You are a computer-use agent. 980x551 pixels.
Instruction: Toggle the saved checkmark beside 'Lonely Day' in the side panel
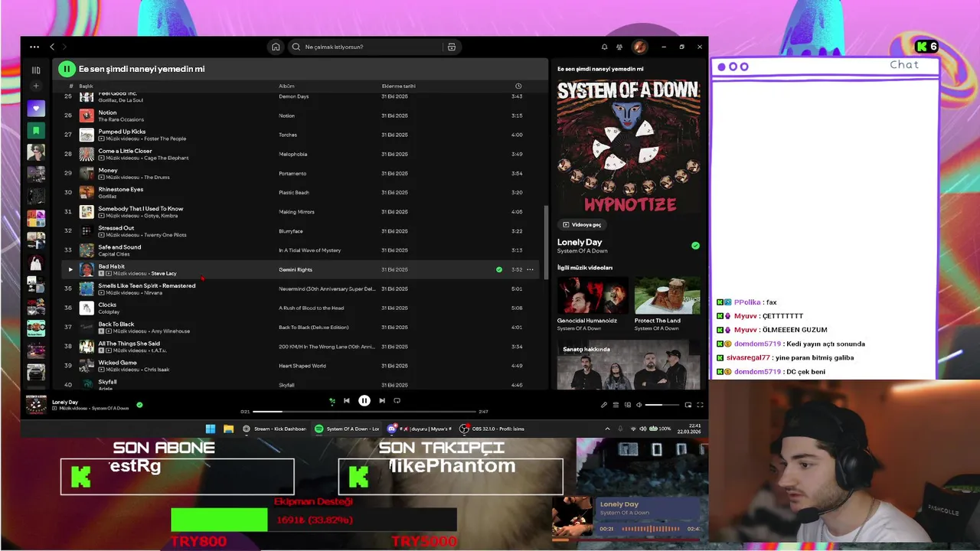[695, 246]
